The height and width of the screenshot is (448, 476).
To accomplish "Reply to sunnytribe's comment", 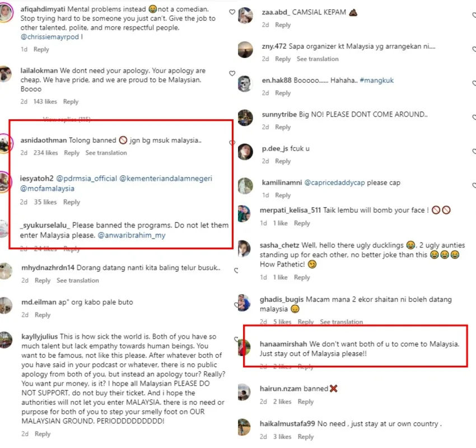I will coord(283,127).
